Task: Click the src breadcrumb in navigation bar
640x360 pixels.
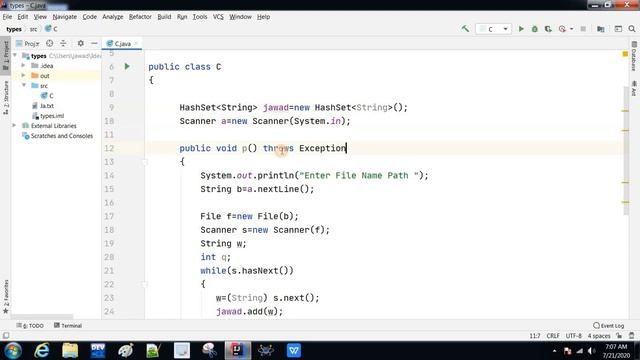Action: click(33, 29)
